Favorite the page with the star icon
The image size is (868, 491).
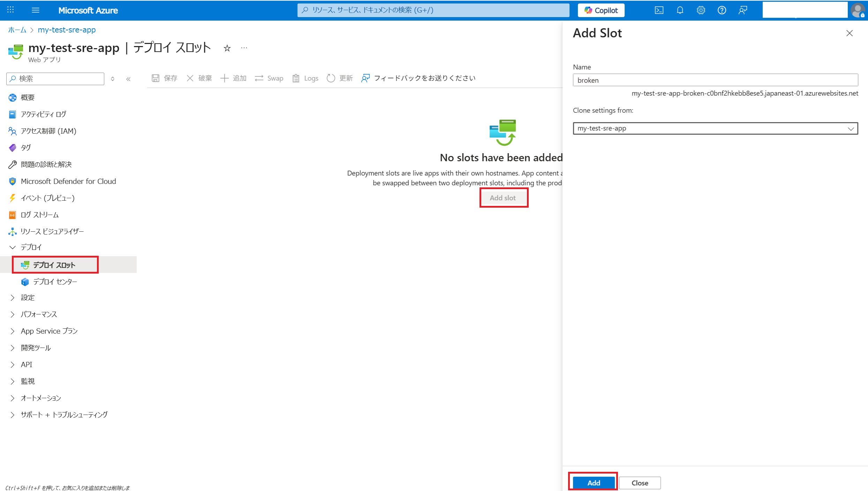coord(227,48)
